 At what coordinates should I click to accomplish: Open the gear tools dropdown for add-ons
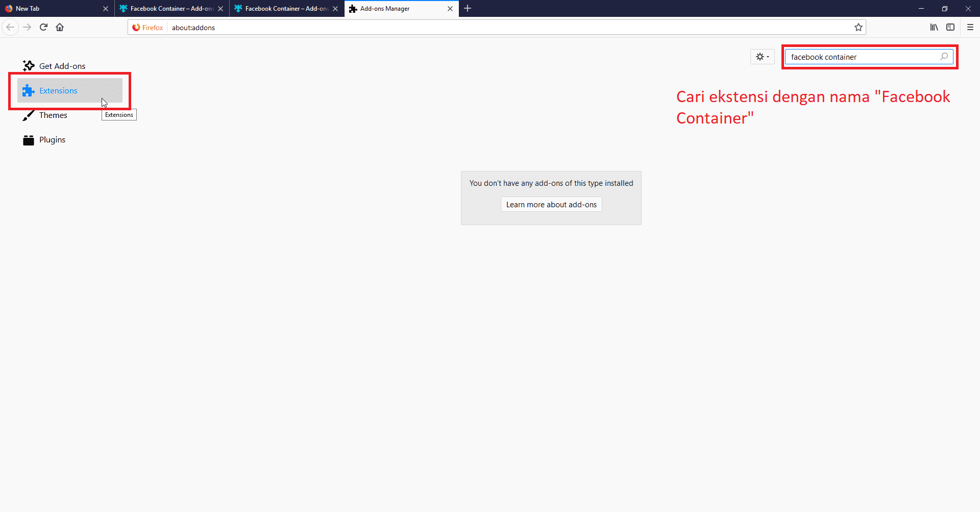[x=762, y=57]
